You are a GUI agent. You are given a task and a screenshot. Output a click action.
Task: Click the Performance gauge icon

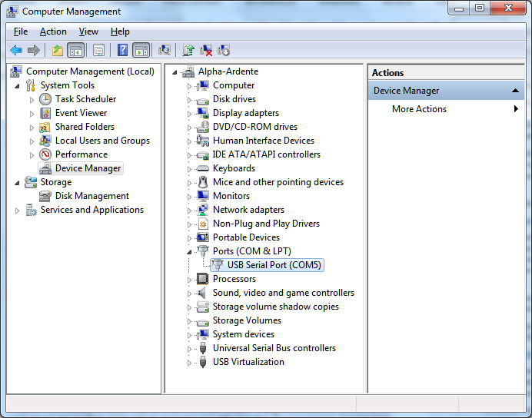click(45, 154)
